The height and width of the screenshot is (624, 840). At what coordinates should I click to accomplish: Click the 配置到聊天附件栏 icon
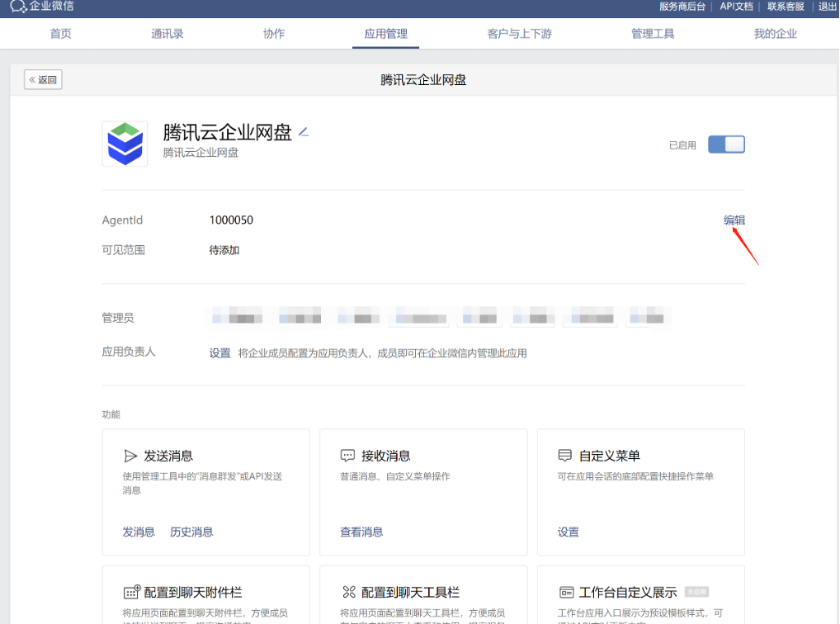132,592
